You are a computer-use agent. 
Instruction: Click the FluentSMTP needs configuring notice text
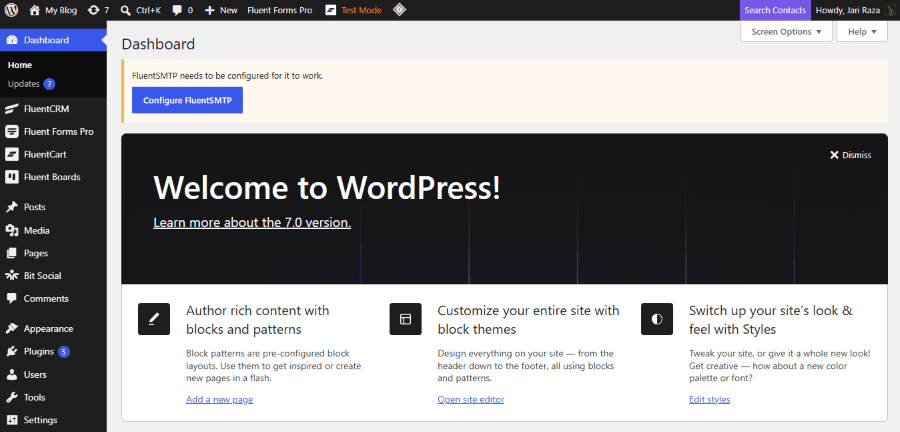[x=227, y=75]
